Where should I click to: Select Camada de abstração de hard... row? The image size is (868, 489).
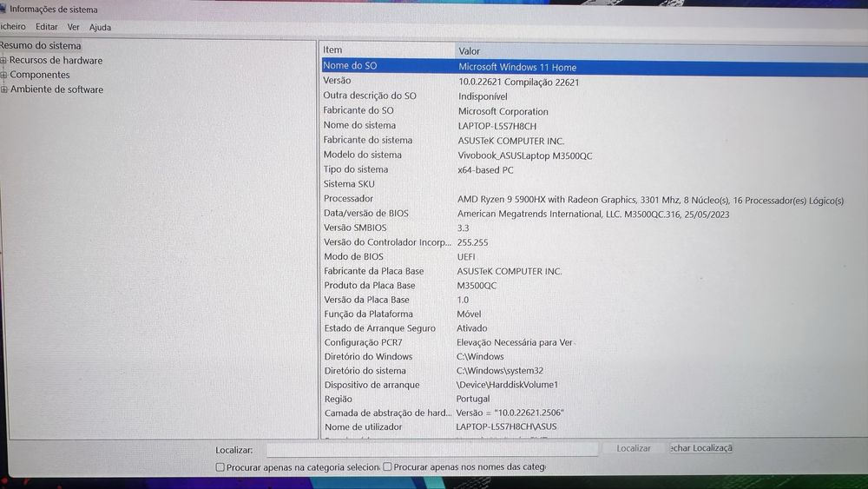595,413
